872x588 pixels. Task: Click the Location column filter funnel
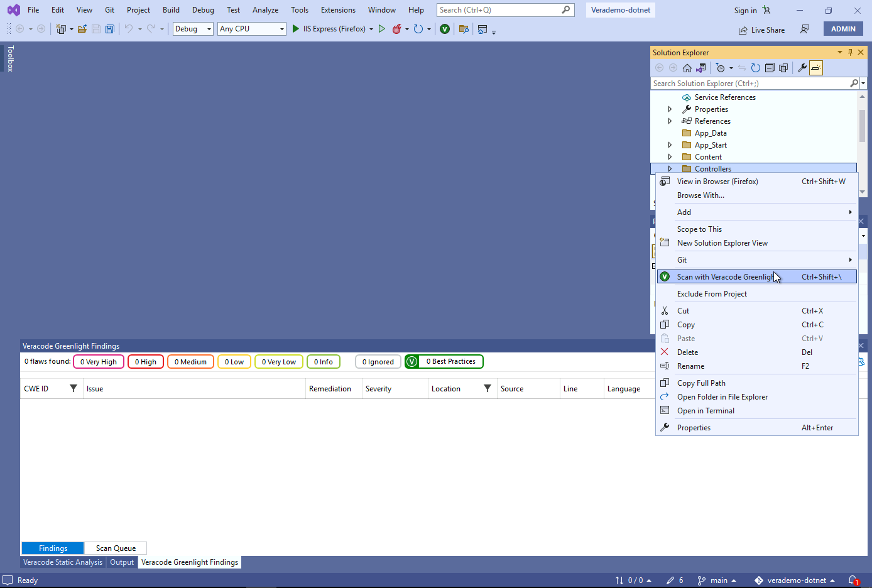coord(488,388)
